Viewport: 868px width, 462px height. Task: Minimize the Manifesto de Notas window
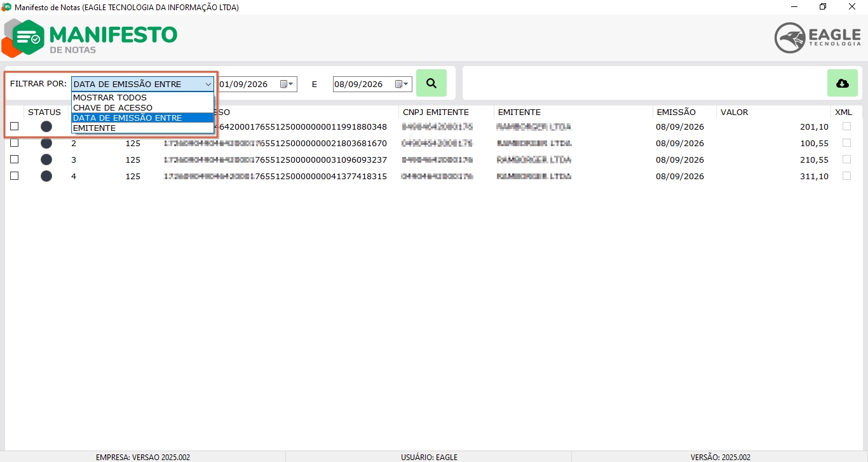tap(794, 7)
